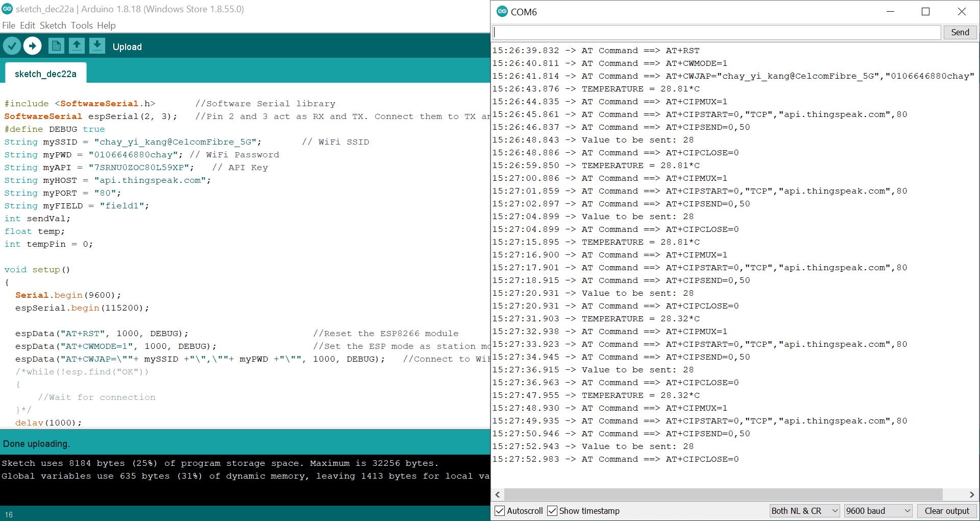Click the Send button in serial monitor
This screenshot has height=521, width=980.
(x=960, y=32)
